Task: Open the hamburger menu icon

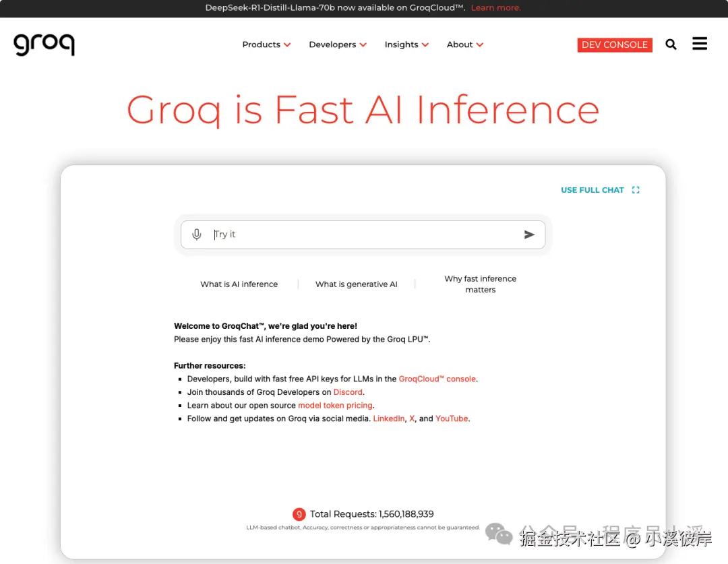Action: [700, 44]
